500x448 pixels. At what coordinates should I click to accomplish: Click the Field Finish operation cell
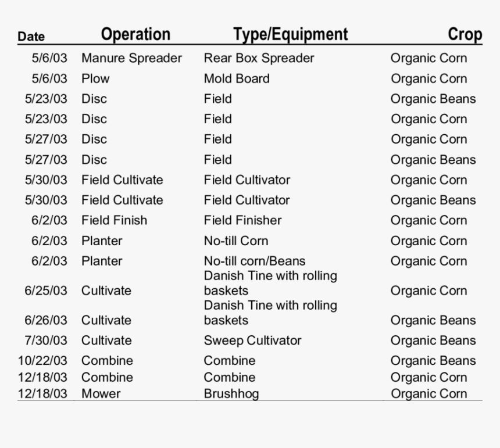[114, 220]
